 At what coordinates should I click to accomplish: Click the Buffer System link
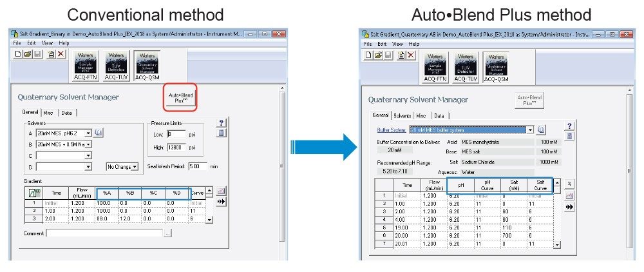point(392,130)
